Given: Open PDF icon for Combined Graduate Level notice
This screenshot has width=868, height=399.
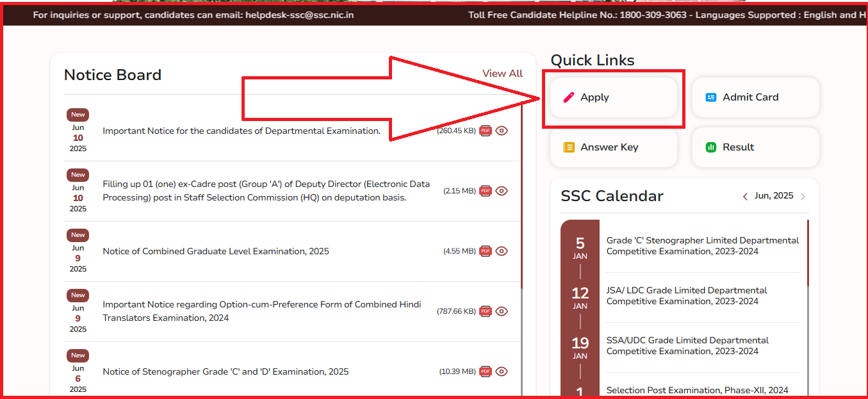Looking at the screenshot, I should [x=486, y=251].
